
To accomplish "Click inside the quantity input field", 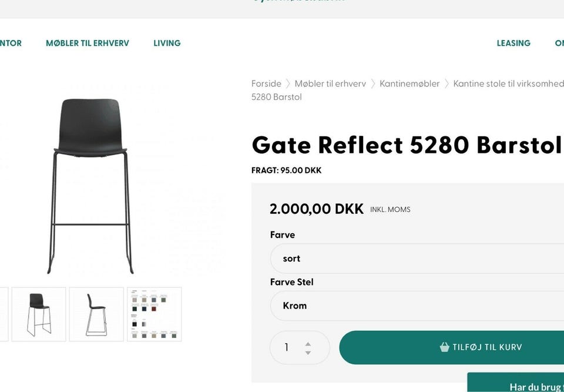I will tap(288, 347).
